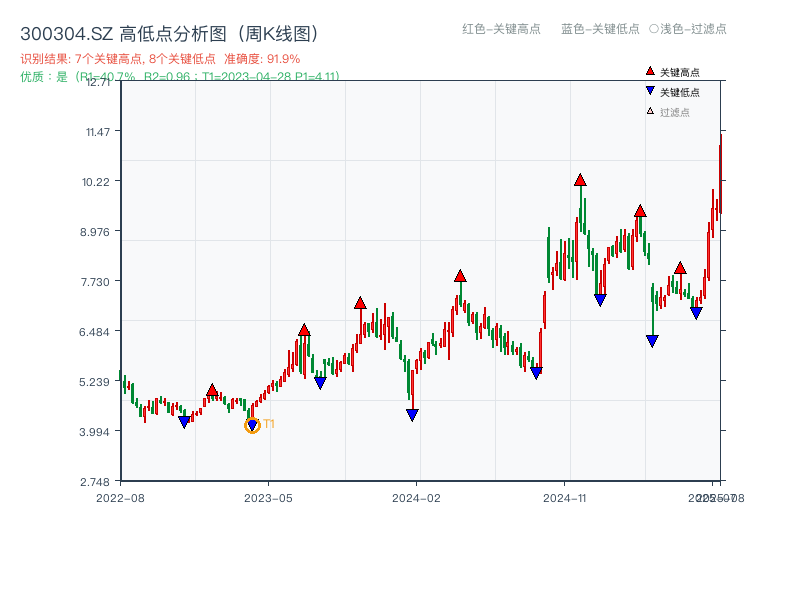
Task: Click the 2023-05 x-axis label
Action: pyautogui.click(x=268, y=498)
